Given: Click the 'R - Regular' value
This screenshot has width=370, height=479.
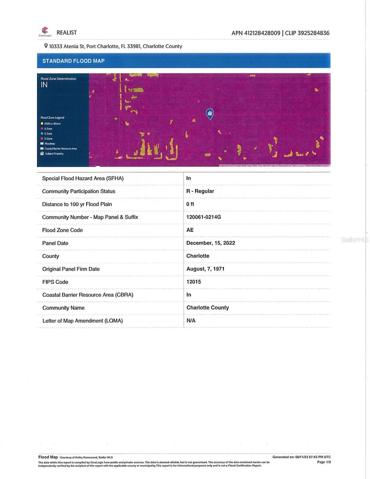Looking at the screenshot, I should pyautogui.click(x=200, y=191).
